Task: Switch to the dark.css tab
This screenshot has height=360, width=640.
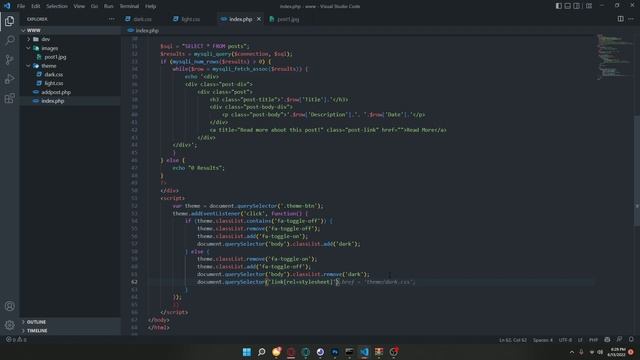Action: pos(142,19)
